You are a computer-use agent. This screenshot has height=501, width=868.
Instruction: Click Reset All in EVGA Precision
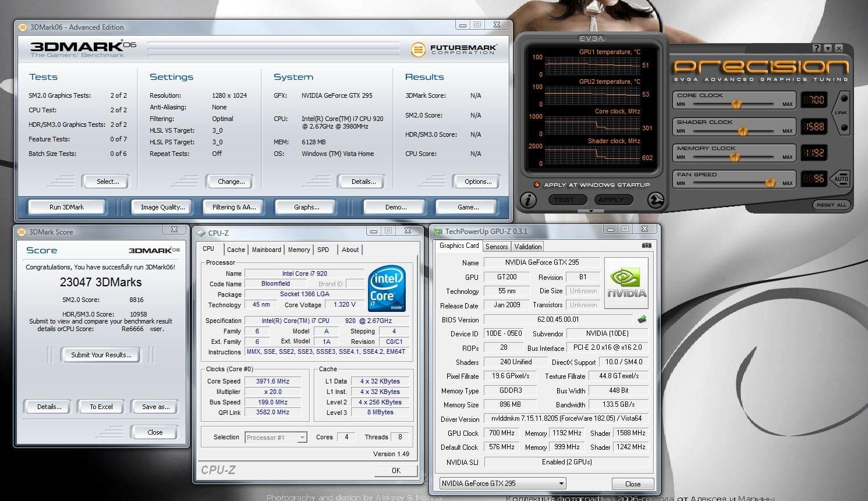(831, 205)
